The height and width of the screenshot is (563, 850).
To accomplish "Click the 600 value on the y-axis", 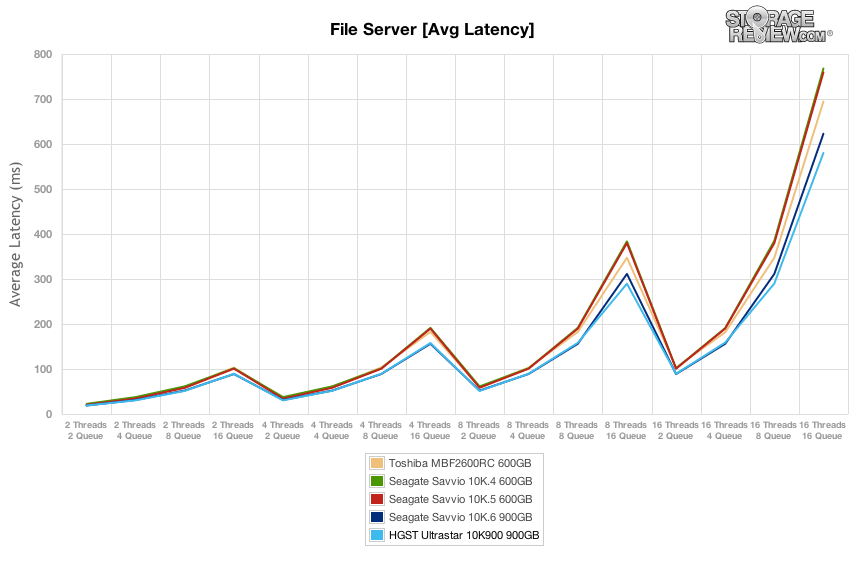I will coord(42,144).
